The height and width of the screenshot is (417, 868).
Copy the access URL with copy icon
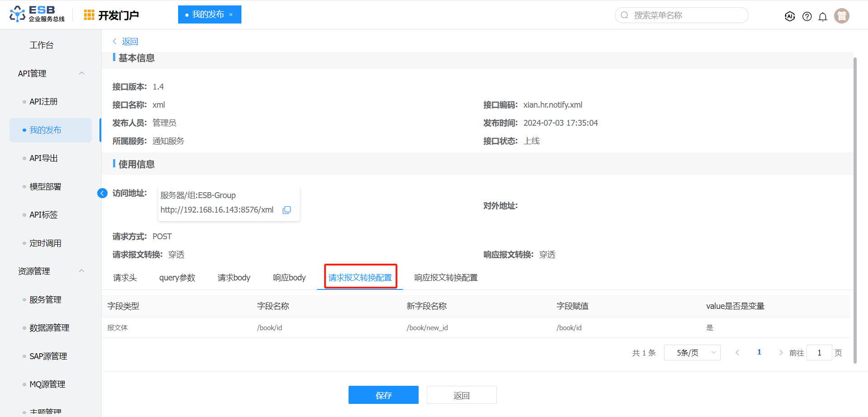[287, 210]
